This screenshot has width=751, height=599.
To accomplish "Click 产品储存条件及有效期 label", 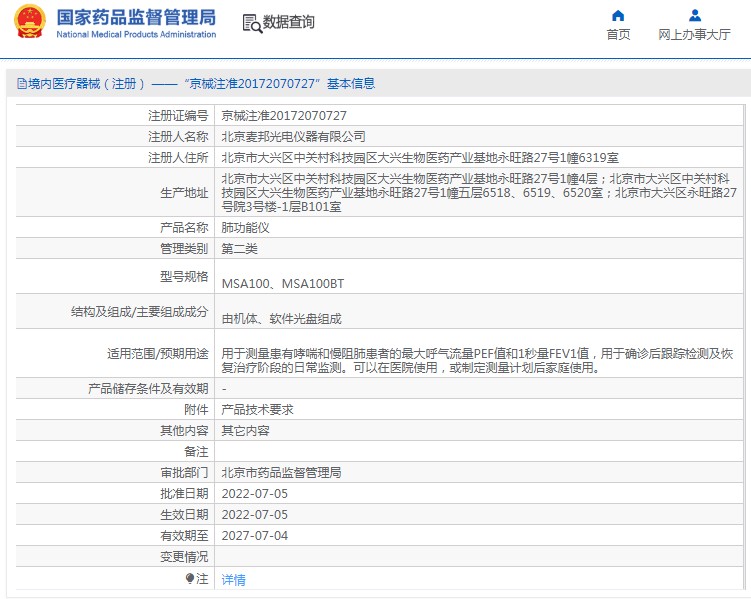I will (x=148, y=389).
